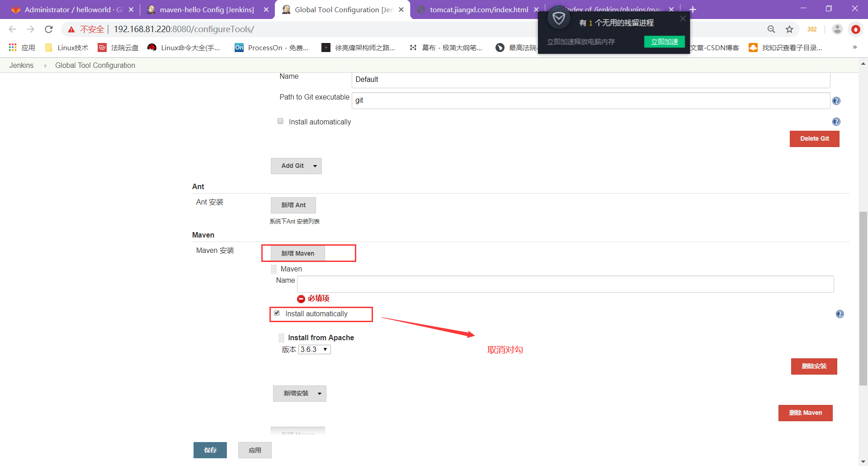Image resolution: width=868 pixels, height=466 pixels.
Task: Open the Linux命令大全 bookmark
Action: tap(184, 48)
